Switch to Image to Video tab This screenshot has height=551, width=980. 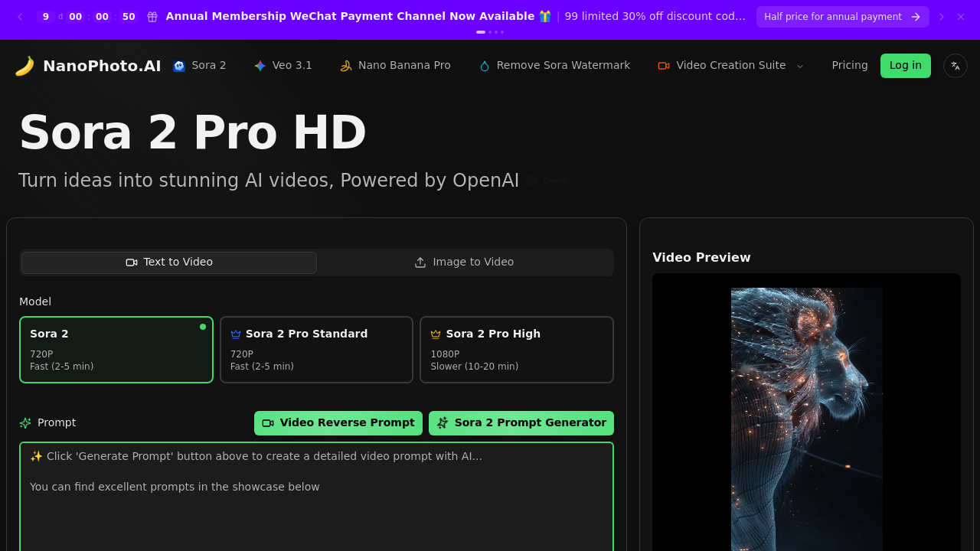(x=464, y=262)
